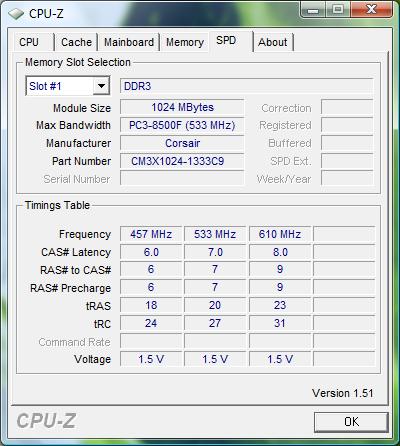Click the Frequency label
400x446 pixels.
(x=85, y=234)
